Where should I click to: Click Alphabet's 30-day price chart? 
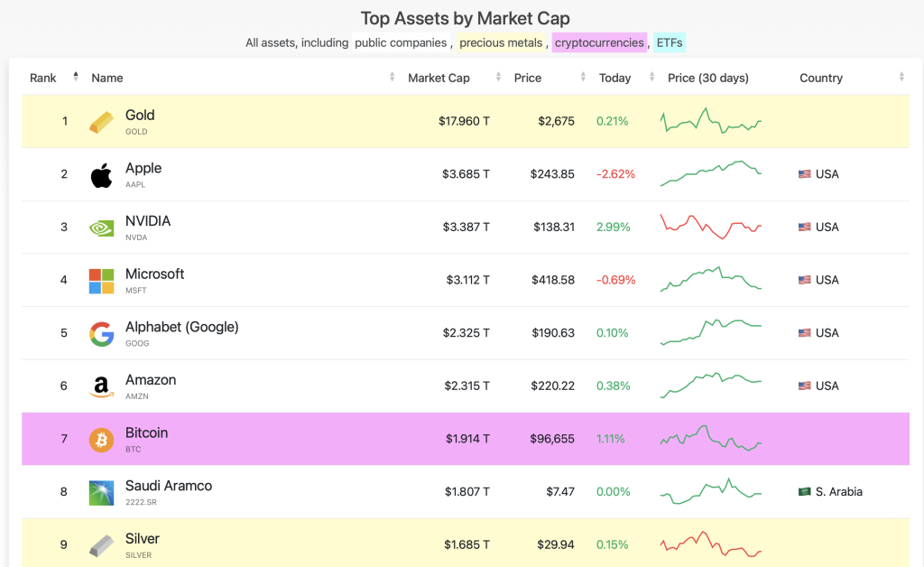(711, 332)
